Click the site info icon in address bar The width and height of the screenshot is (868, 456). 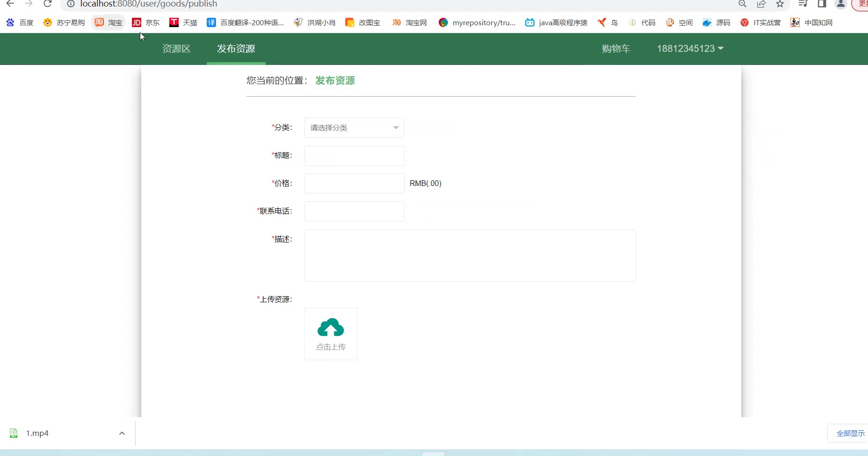coord(71,4)
